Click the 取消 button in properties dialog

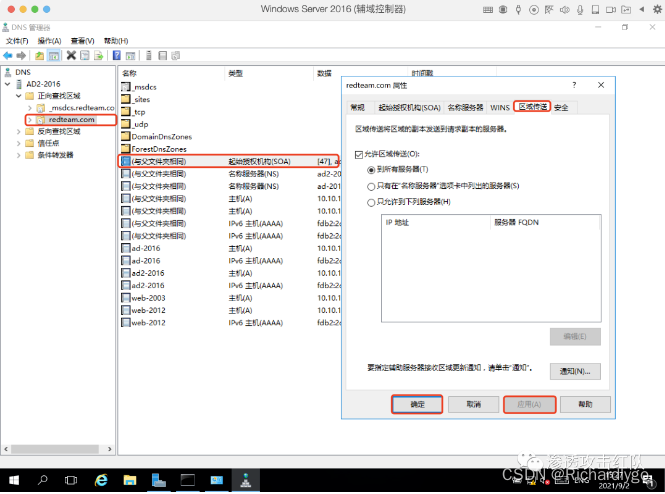[x=473, y=405]
